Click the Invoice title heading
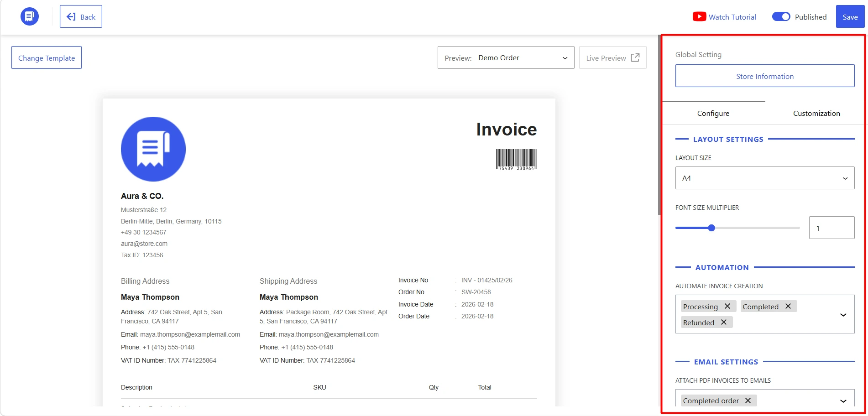This screenshot has height=416, width=868. click(507, 129)
